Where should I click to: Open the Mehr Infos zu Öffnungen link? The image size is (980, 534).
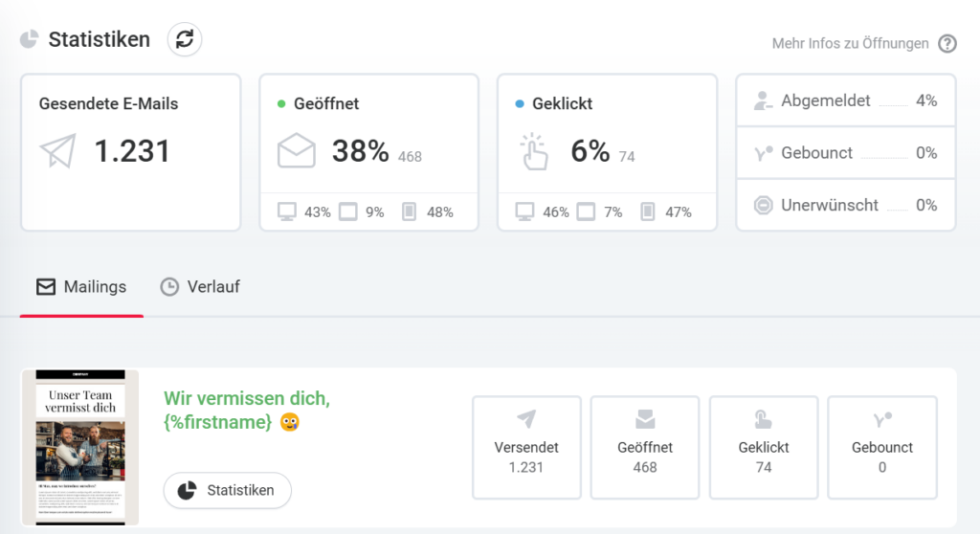click(850, 43)
